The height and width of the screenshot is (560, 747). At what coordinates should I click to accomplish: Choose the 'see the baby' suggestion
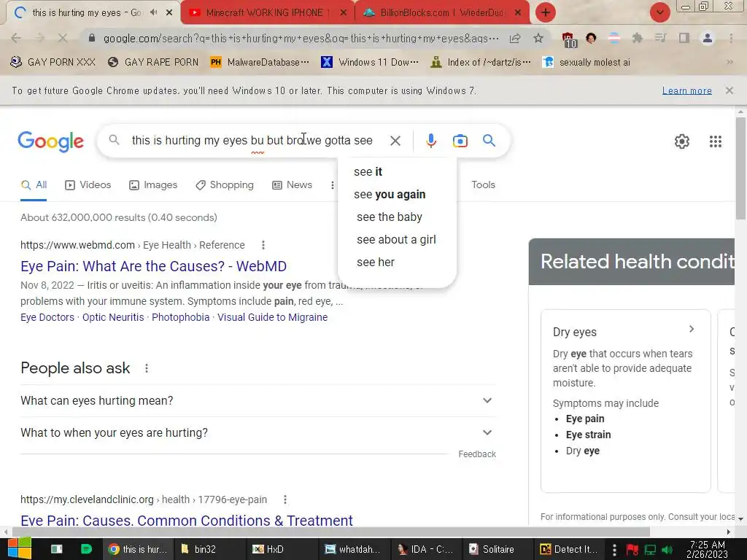(x=397, y=217)
